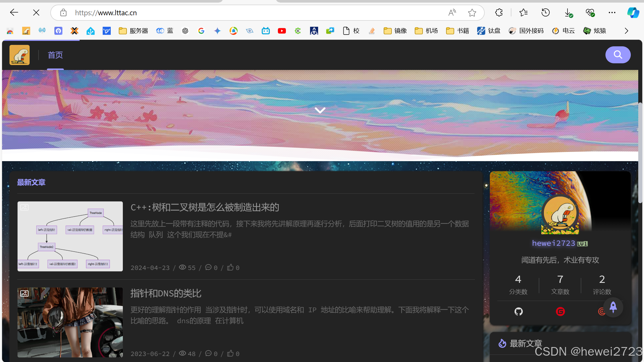Open CSDN via the profile card icon
The image size is (644, 362).
coord(601,311)
